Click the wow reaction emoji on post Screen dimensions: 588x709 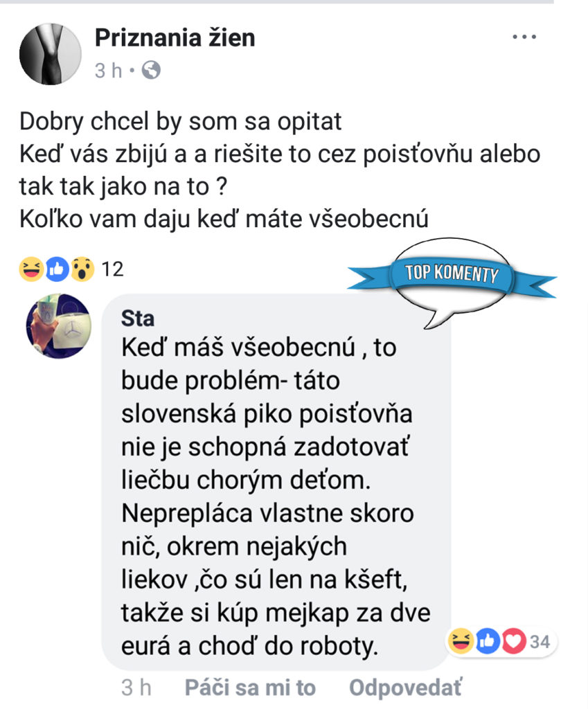point(82,269)
